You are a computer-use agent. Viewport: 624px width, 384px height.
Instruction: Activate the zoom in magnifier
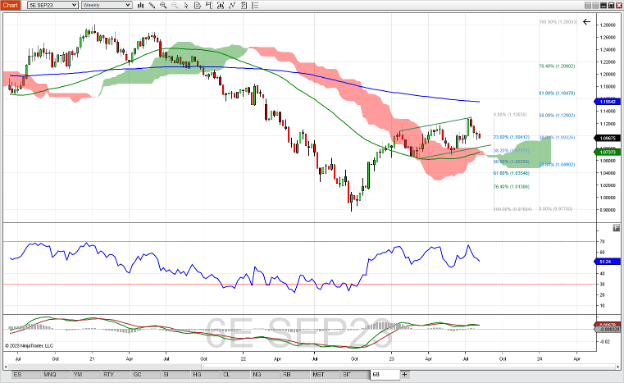coord(163,5)
